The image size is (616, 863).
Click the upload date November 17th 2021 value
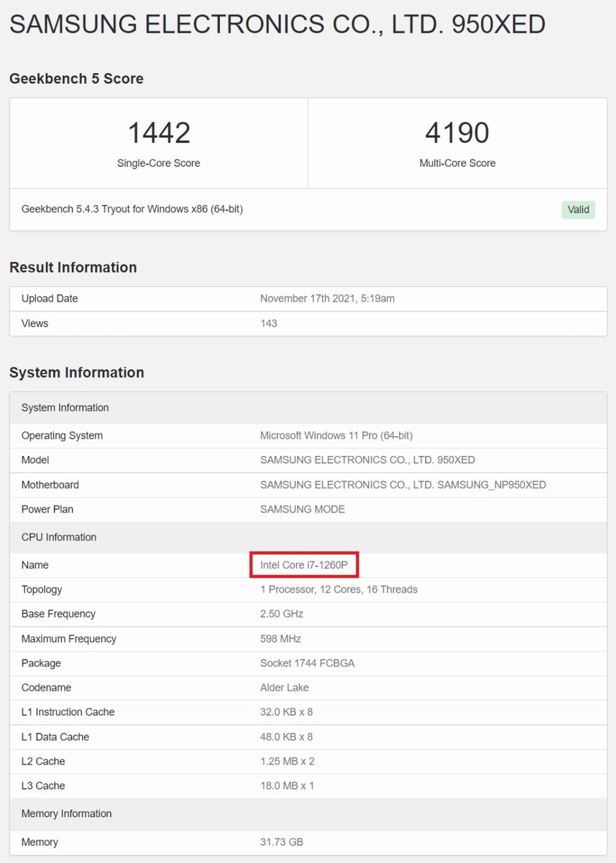pyautogui.click(x=327, y=298)
